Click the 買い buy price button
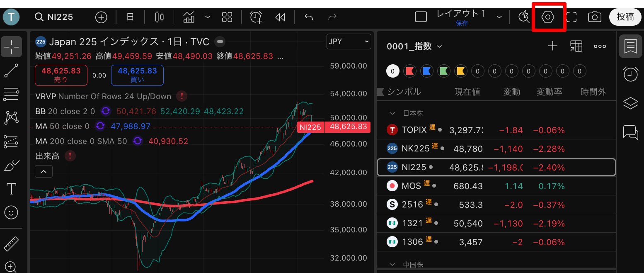Screen dimensions: 644x273 (x=137, y=75)
